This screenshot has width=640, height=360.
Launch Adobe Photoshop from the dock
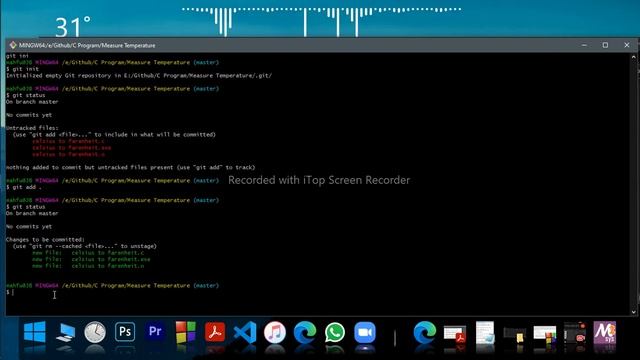[x=125, y=332]
